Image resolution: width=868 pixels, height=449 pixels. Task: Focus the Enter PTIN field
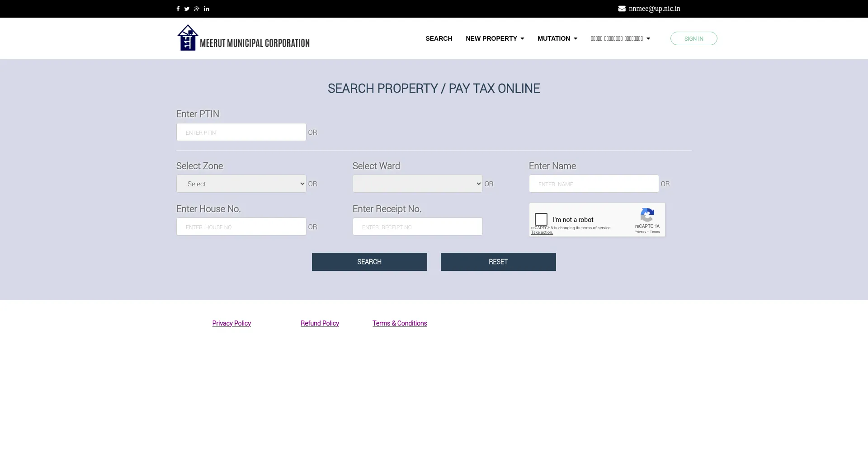click(x=241, y=132)
